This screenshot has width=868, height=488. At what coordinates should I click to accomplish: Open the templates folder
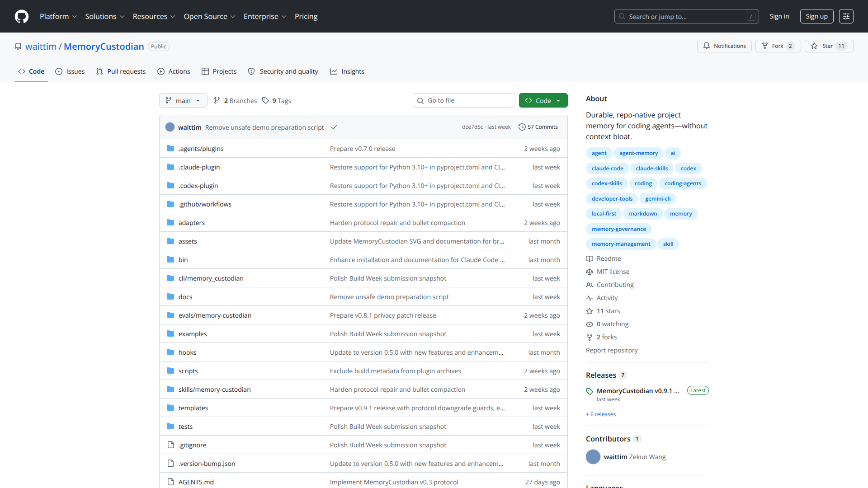pos(193,408)
